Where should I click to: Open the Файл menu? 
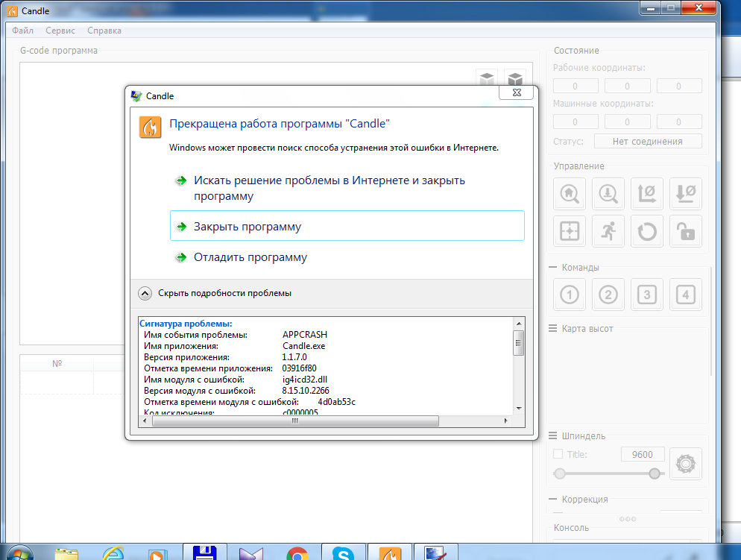(x=22, y=31)
